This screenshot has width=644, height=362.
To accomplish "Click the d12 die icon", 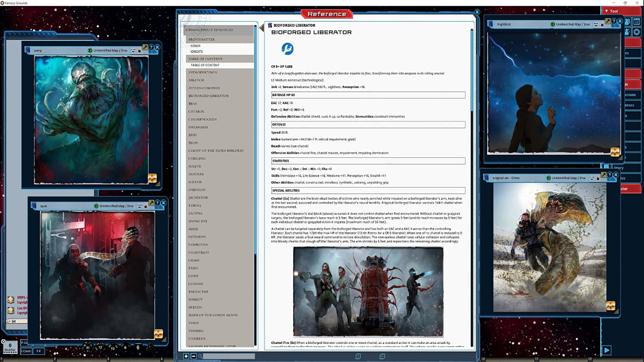I will (100, 347).
